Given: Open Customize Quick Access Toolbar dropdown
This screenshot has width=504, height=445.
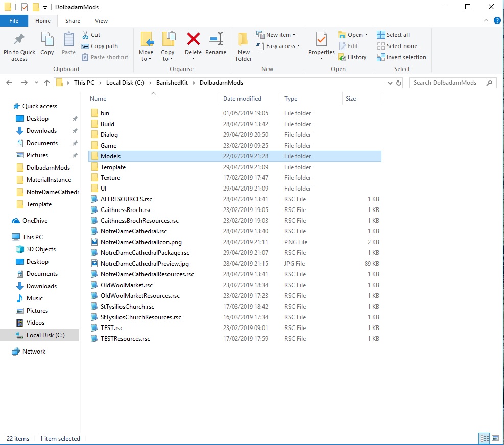Looking at the screenshot, I should [x=45, y=7].
